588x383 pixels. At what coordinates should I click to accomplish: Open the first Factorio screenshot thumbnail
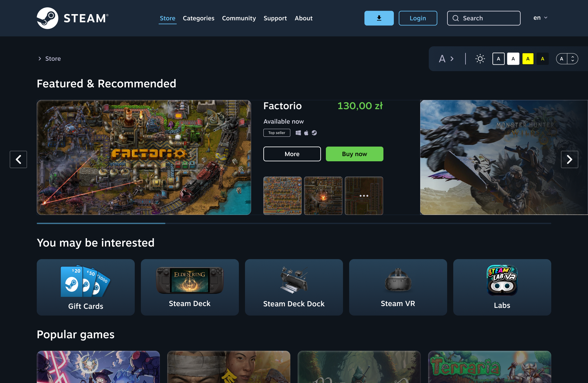(282, 196)
